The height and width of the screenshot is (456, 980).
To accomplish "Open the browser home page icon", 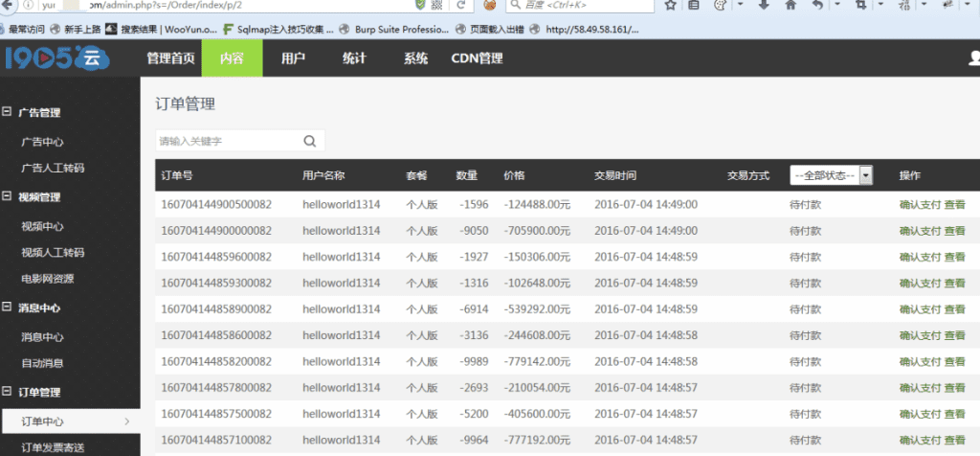I will click(x=791, y=6).
